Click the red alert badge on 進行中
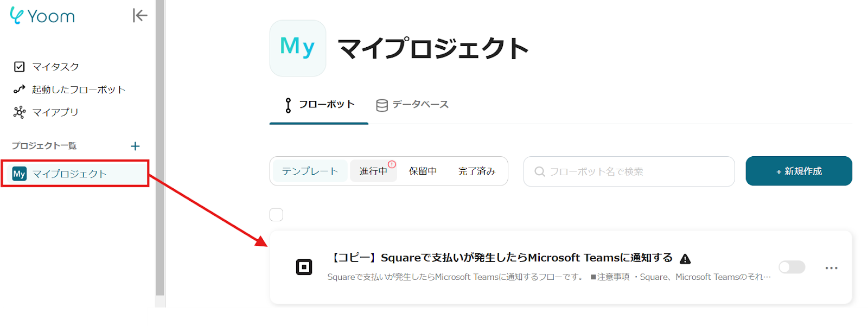The width and height of the screenshot is (868, 326). pyautogui.click(x=392, y=164)
